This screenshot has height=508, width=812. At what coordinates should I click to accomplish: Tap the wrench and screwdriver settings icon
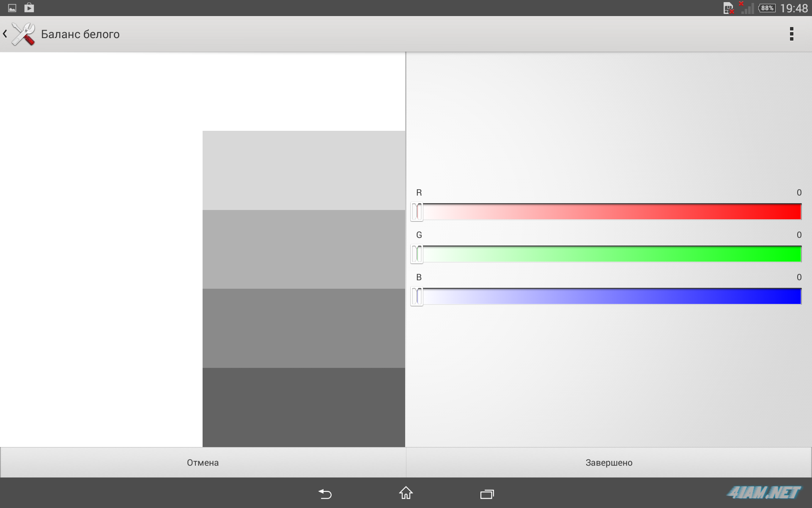[23, 34]
